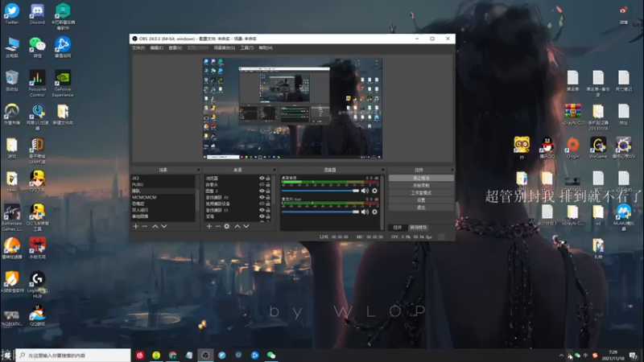This screenshot has height=362, width=644.
Task: Float the Sources dock via header icon
Action: (275, 170)
